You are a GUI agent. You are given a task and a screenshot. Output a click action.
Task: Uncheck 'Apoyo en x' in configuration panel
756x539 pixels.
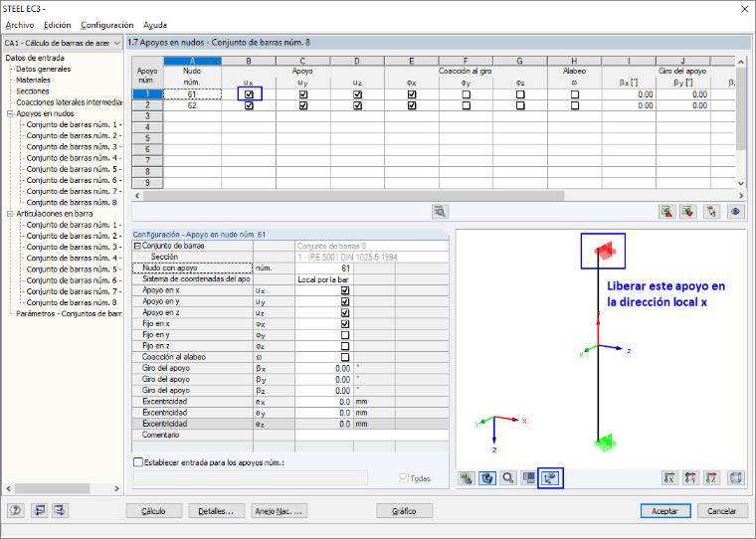click(x=345, y=290)
